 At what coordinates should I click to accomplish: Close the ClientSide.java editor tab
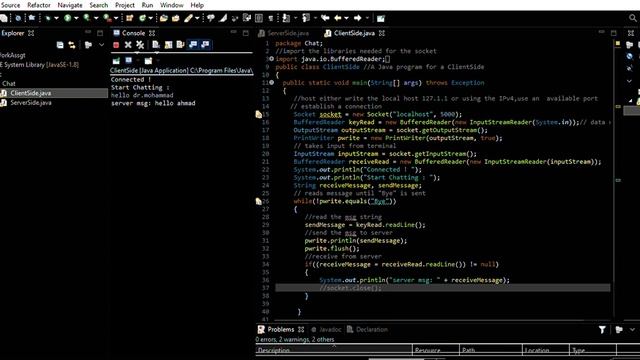[x=382, y=33]
